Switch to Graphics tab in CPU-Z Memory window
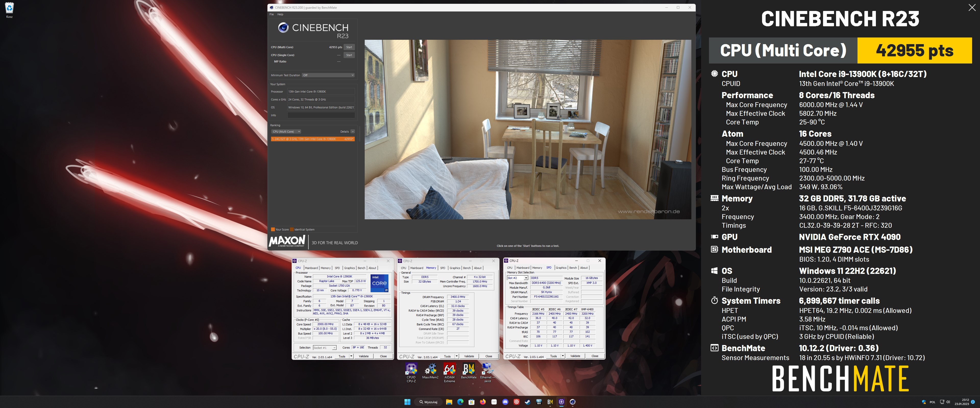 tap(455, 268)
